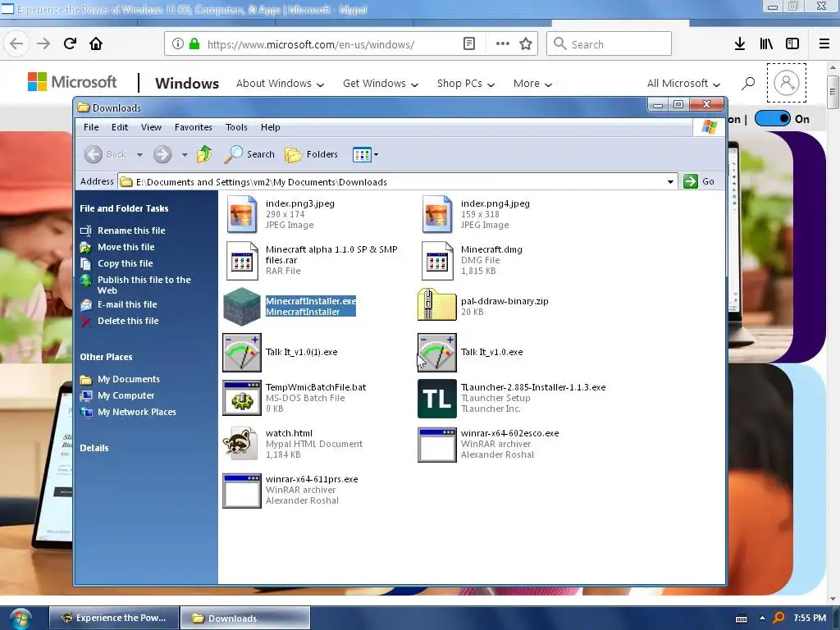Reload the page in Mypal browser
This screenshot has height=630, width=840.
click(71, 43)
